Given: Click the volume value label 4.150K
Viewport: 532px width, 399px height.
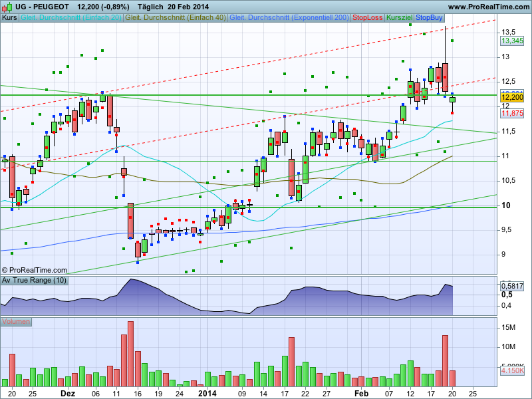Looking at the screenshot, I should [x=512, y=370].
